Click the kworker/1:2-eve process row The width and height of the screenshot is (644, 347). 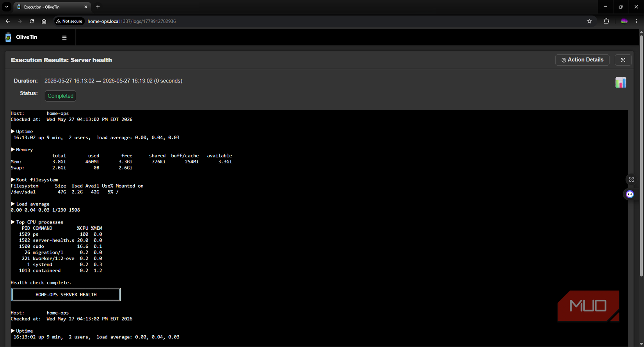62,258
